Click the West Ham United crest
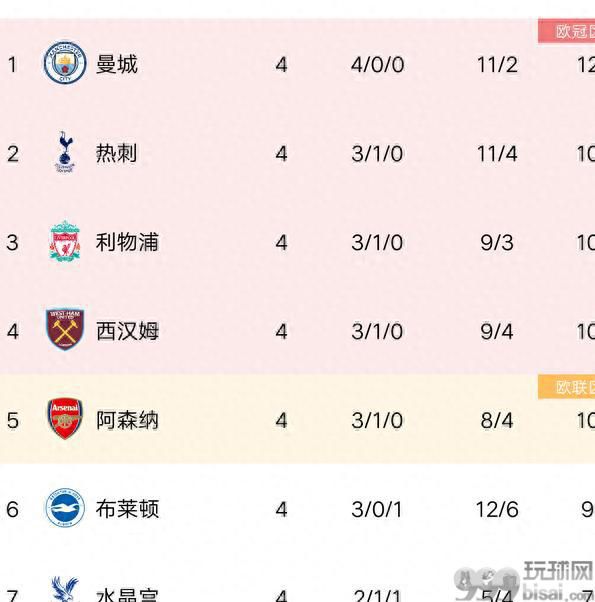 tap(65, 330)
